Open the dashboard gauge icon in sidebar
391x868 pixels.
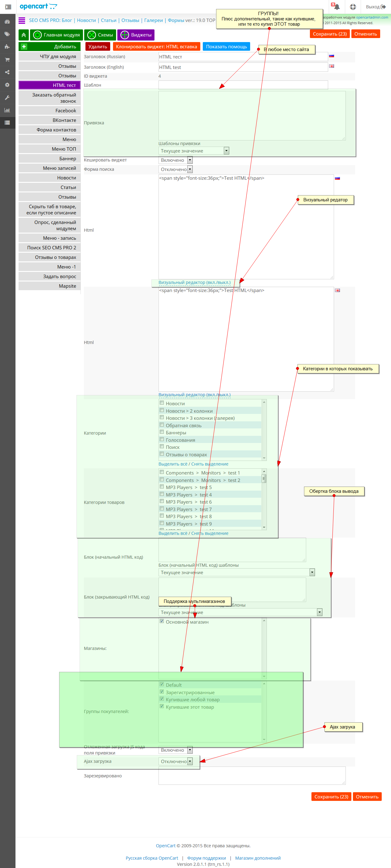(7, 22)
